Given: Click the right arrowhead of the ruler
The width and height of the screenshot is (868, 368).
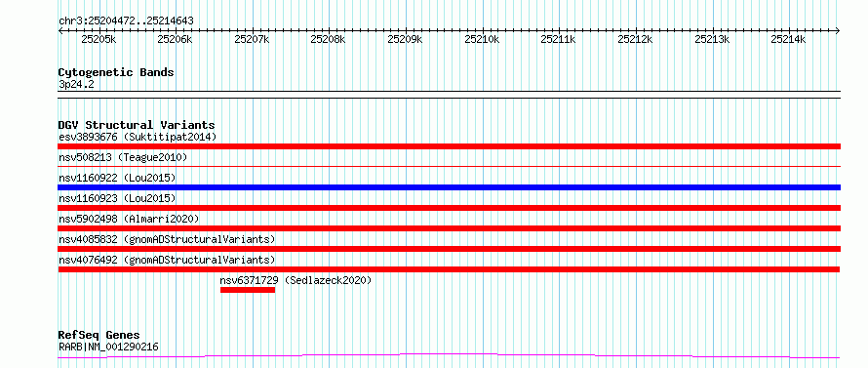Looking at the screenshot, I should (x=838, y=30).
